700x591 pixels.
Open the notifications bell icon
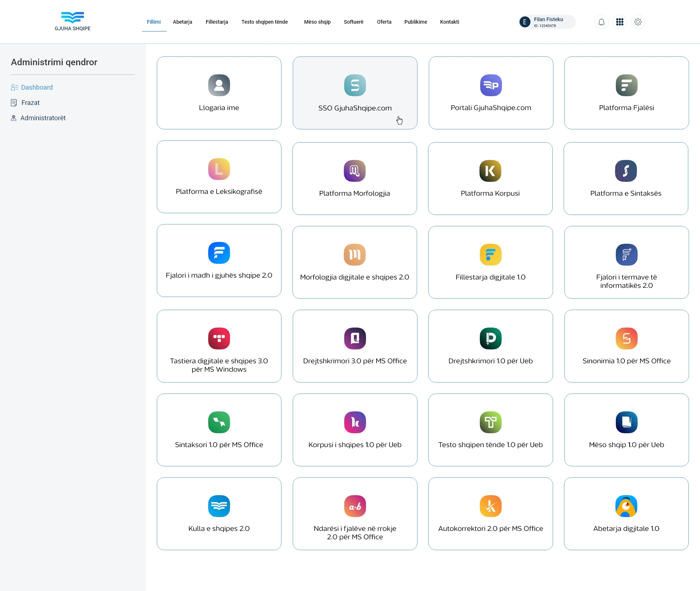tap(602, 22)
